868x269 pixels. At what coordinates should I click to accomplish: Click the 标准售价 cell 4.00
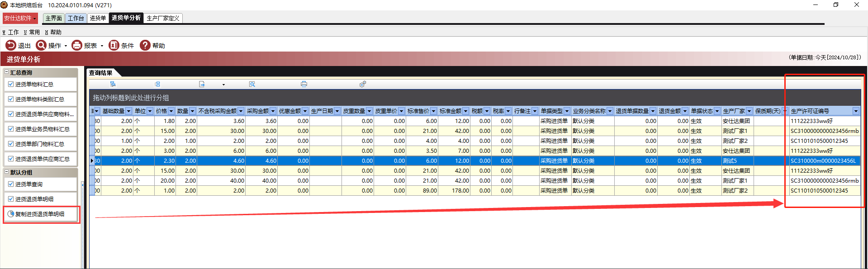pos(422,141)
